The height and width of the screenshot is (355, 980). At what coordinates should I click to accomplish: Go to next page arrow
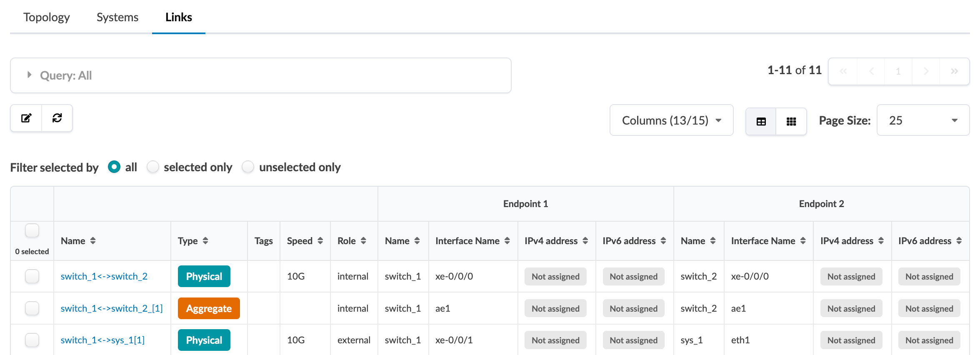(926, 72)
